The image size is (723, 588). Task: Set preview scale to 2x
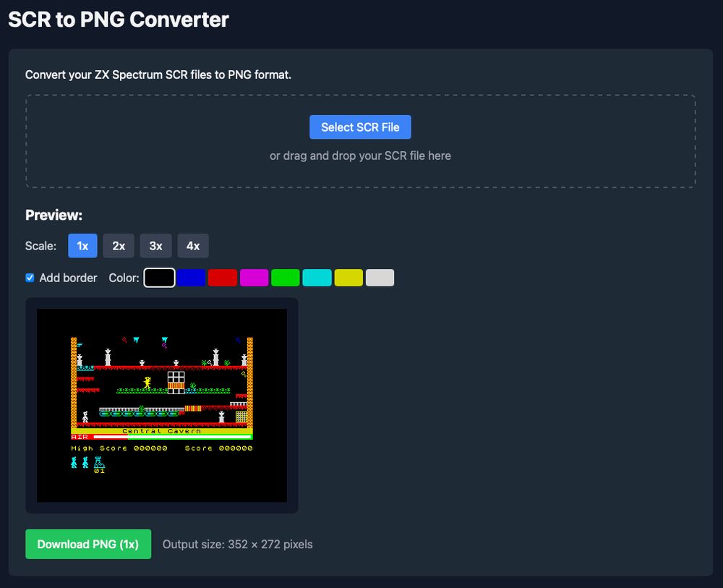coord(119,246)
